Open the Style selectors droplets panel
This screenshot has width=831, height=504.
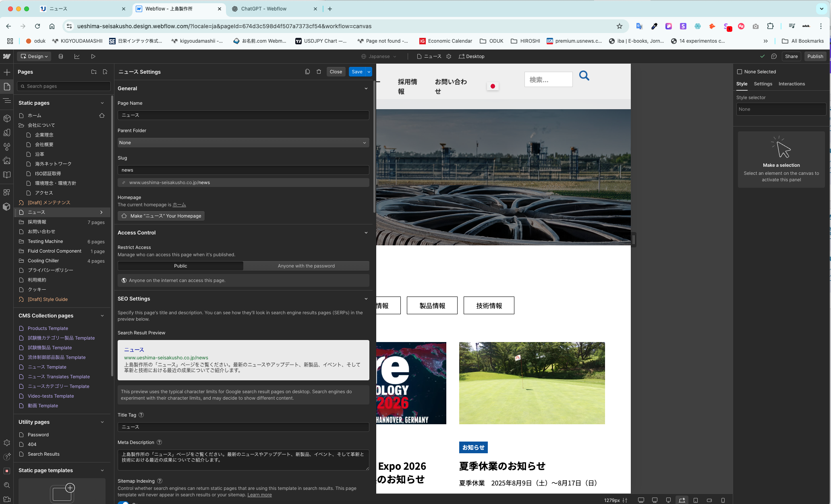point(7,147)
